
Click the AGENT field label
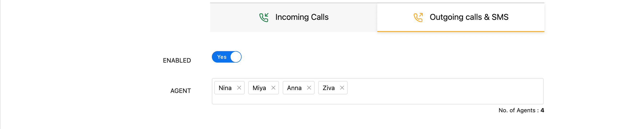pos(181,91)
